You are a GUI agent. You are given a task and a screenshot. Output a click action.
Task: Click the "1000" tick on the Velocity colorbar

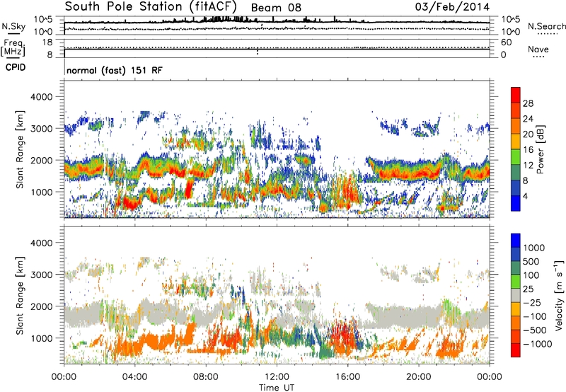534,248
